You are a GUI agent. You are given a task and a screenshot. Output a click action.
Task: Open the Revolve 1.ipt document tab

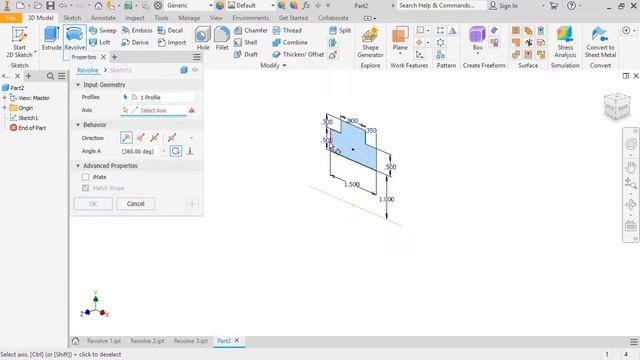coord(104,341)
